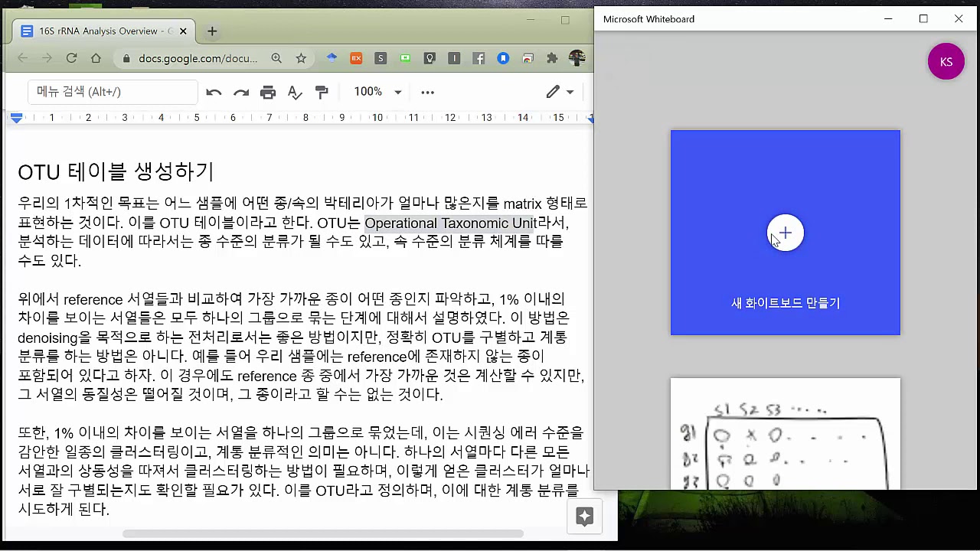Open the existing whiteboard sketch thumbnail
This screenshot has height=551, width=980.
point(786,434)
